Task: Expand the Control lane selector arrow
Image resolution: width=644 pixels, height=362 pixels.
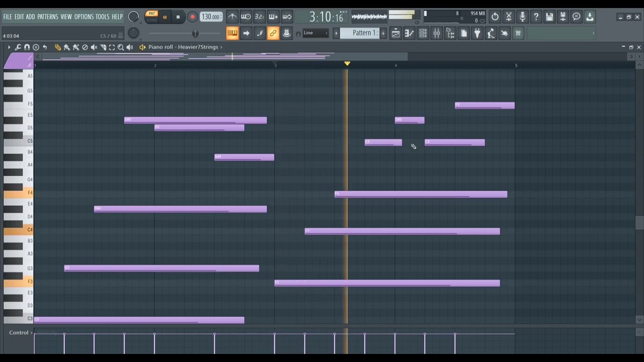Action: (31, 333)
